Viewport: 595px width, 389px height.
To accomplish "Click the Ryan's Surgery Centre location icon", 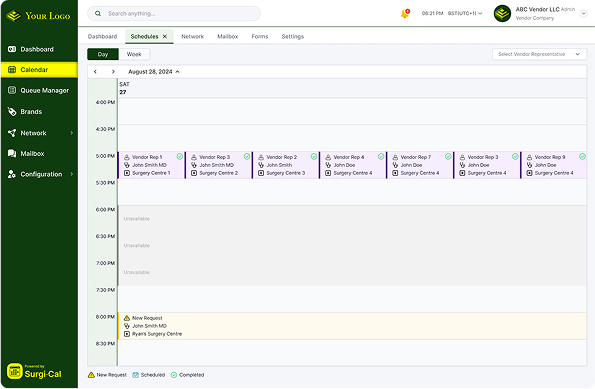I will click(127, 334).
